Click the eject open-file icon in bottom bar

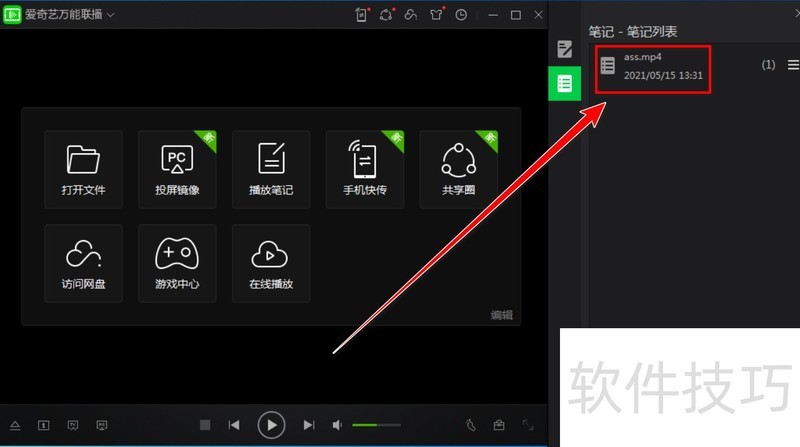[x=15, y=425]
